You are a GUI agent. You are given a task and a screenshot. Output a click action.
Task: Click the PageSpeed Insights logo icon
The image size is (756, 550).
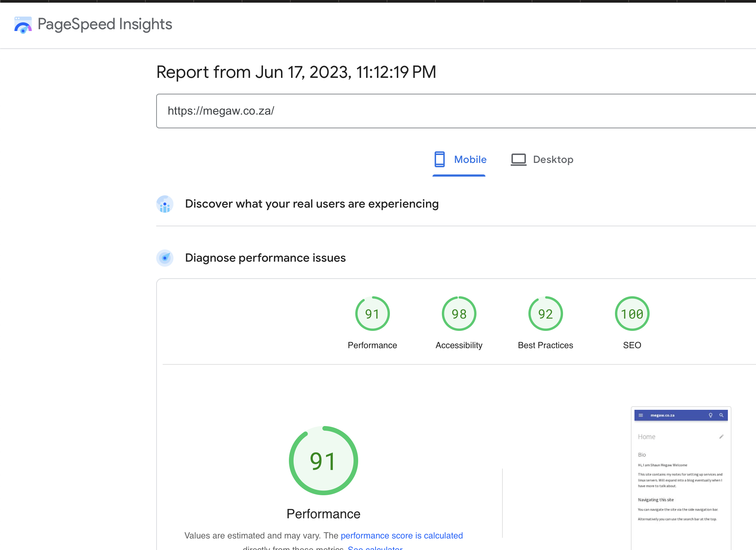(23, 25)
